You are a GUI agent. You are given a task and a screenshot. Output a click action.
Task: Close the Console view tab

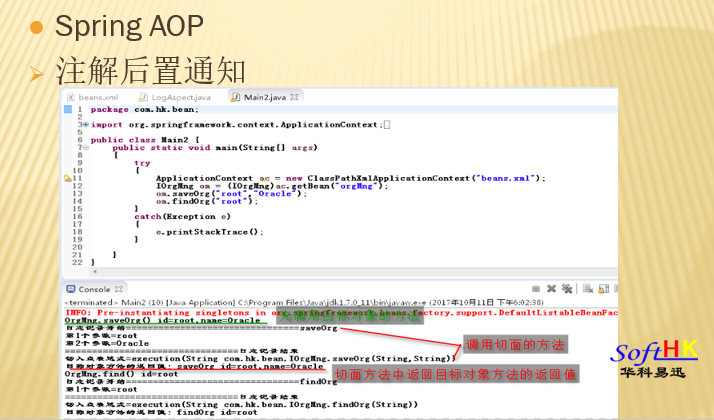[x=119, y=289]
